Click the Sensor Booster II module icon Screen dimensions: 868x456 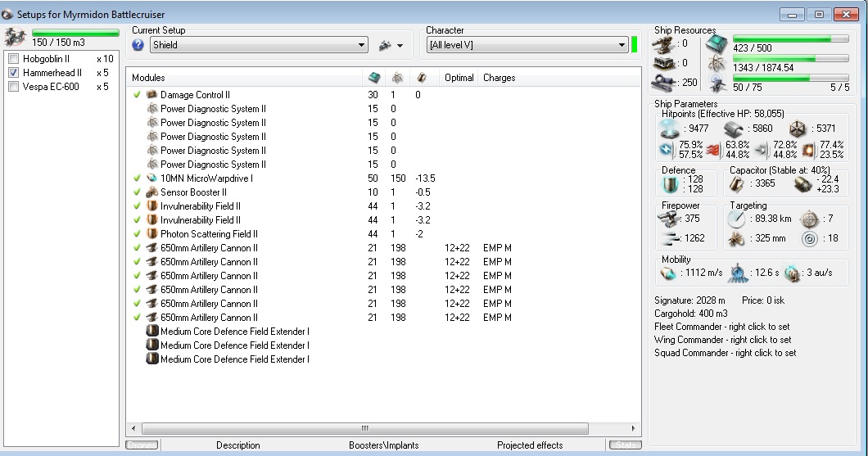(x=151, y=192)
